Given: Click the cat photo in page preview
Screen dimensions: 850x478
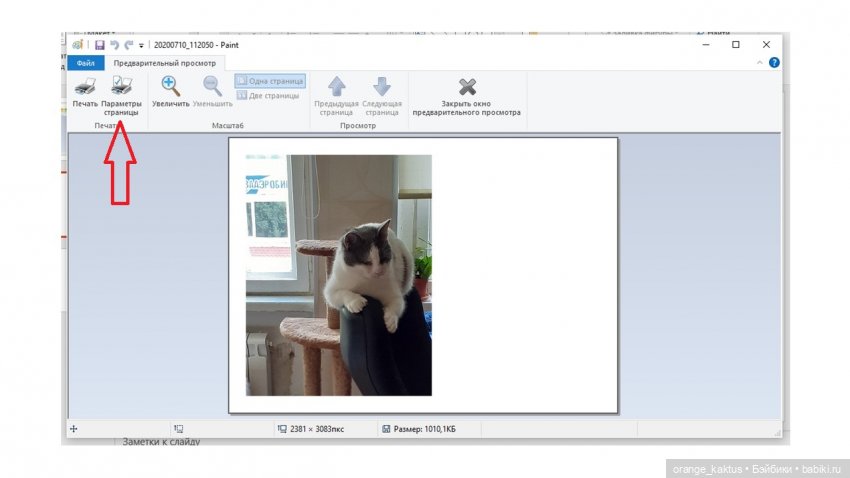Looking at the screenshot, I should (338, 275).
